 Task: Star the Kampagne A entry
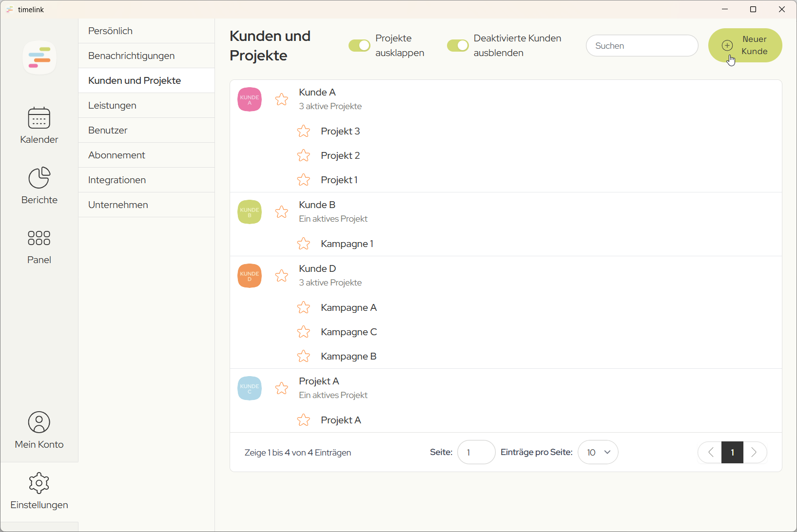click(x=304, y=307)
